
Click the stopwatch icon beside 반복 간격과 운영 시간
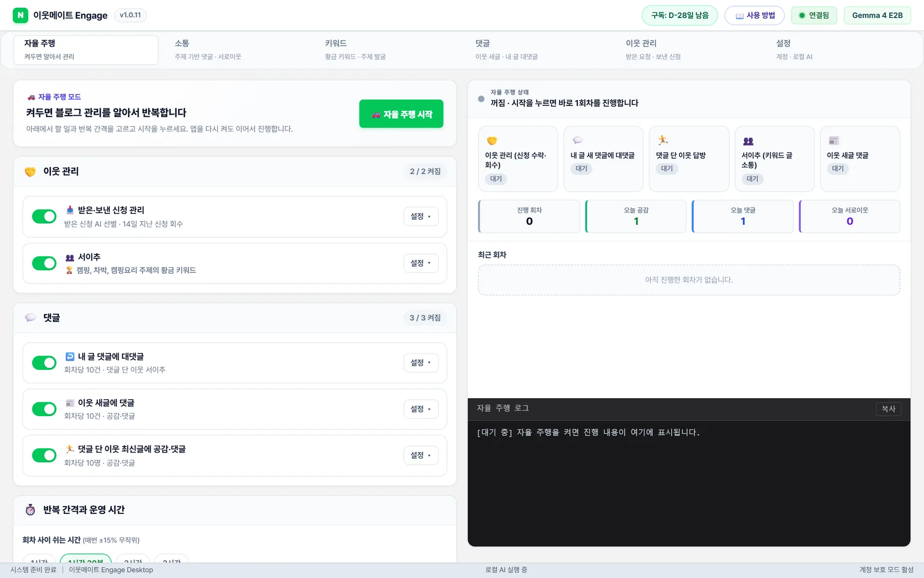coord(30,510)
